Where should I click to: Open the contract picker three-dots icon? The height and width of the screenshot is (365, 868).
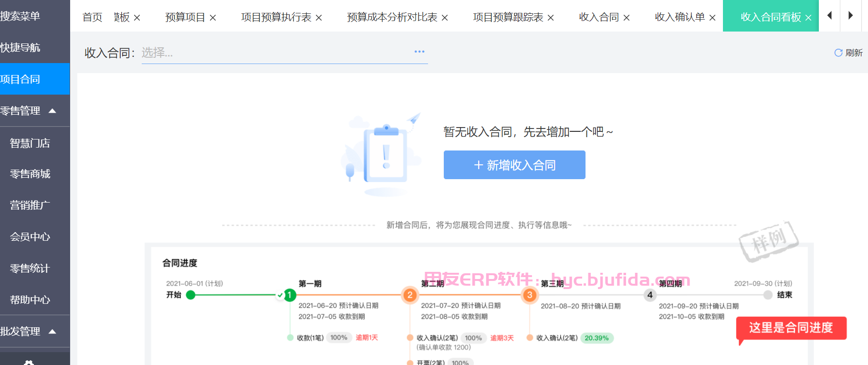tap(419, 52)
